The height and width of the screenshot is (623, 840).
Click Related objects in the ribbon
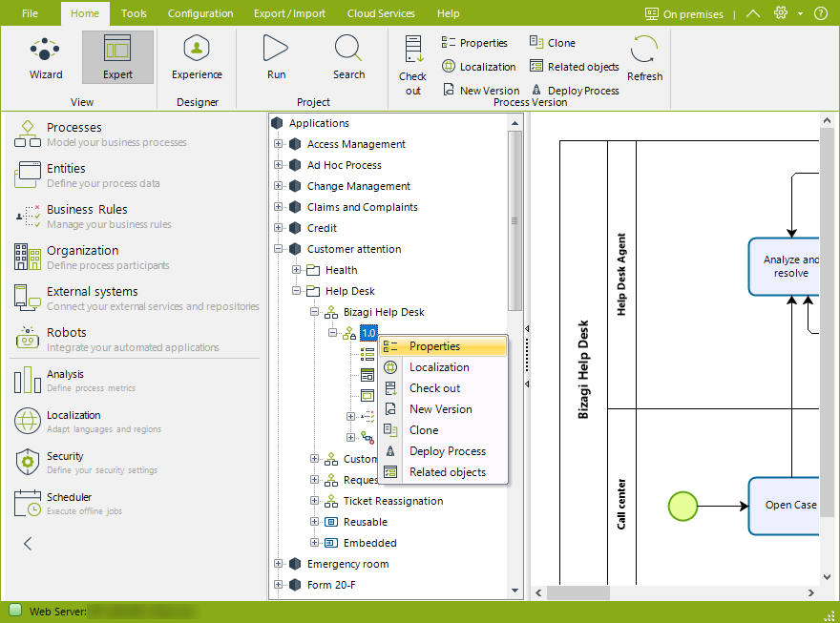575,67
